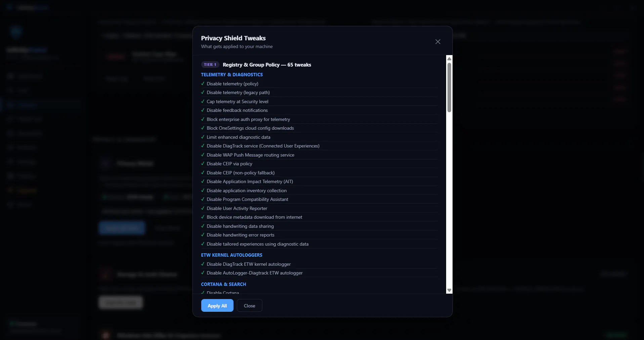The width and height of the screenshot is (644, 340).
Task: Click the scrollbar thumb of tweaks list
Action: click(449, 87)
